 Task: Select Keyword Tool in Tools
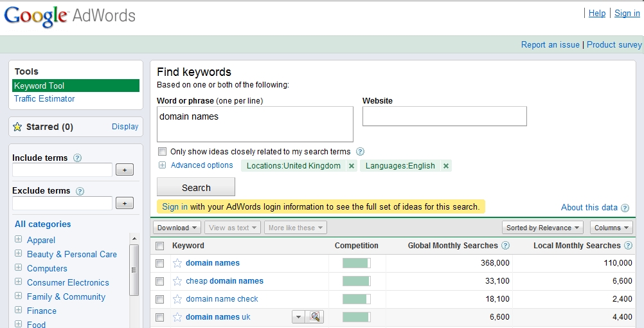coord(76,86)
